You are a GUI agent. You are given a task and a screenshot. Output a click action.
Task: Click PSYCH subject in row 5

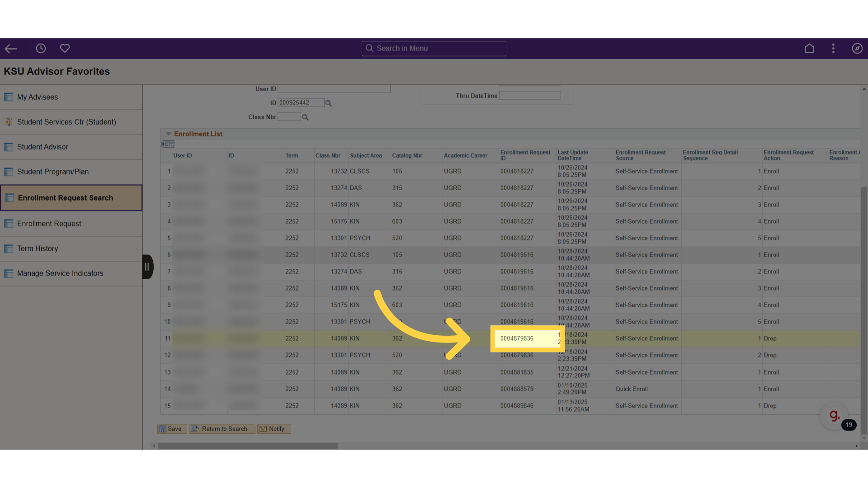tap(360, 238)
